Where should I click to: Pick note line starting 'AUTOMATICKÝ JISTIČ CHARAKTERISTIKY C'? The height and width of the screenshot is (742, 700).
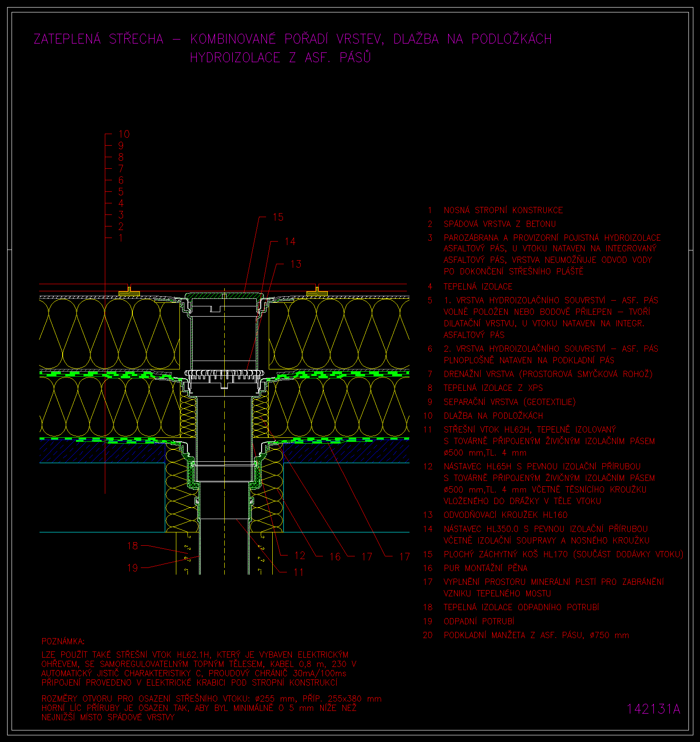coord(194,673)
